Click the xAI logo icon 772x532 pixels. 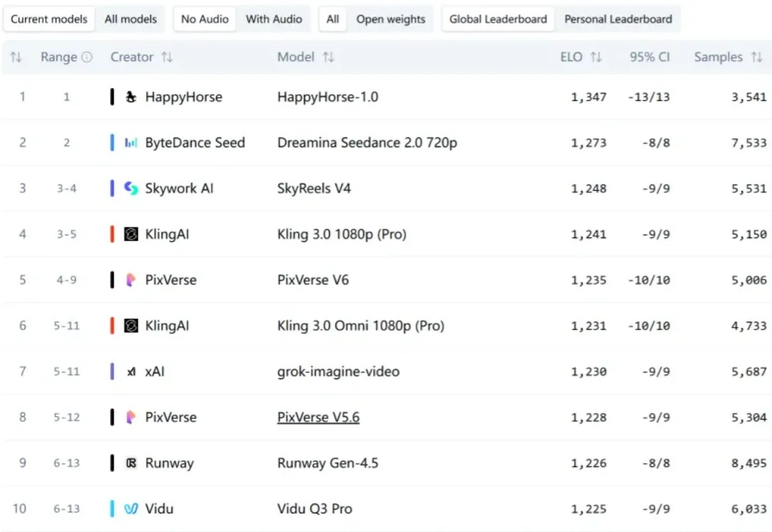(131, 372)
